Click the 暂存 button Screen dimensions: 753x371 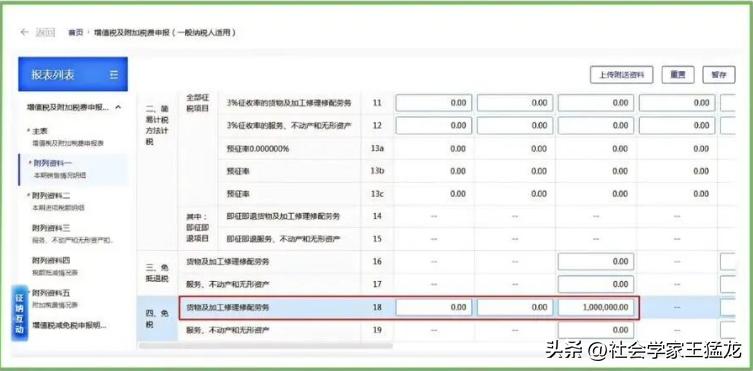point(719,75)
